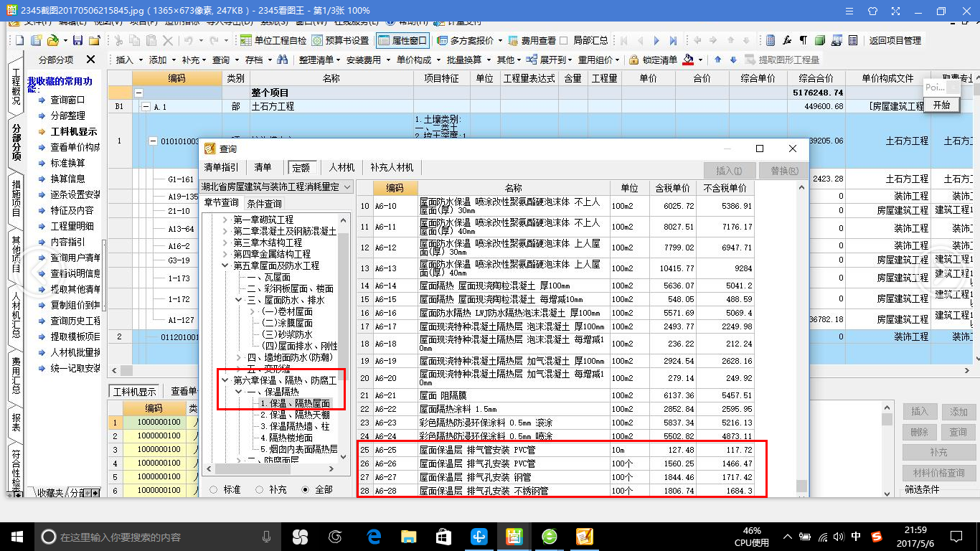Viewport: 980px width, 551px height.
Task: Open 标准换算 in favorites list
Action: tap(67, 164)
